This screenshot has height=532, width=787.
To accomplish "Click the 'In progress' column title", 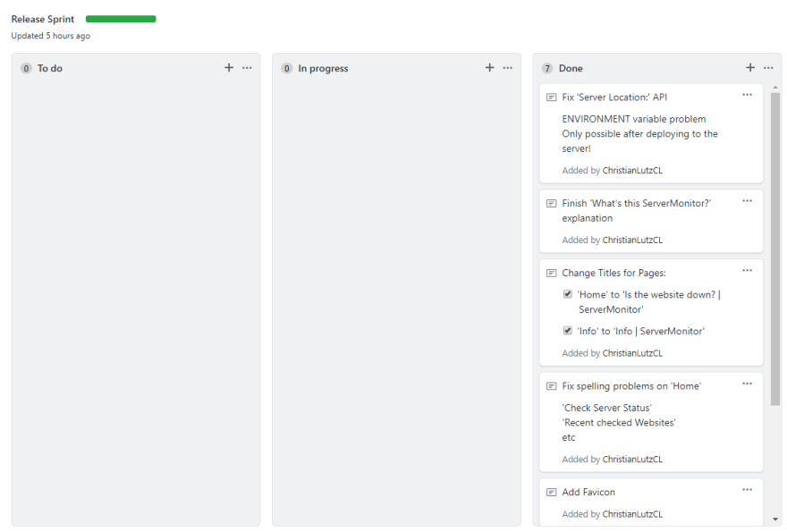I will [x=323, y=68].
